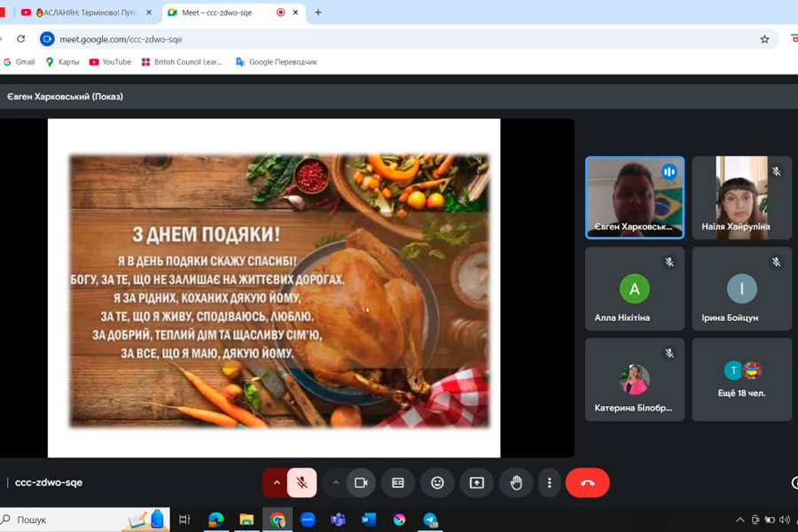The width and height of the screenshot is (798, 532).
Task: Click the green A avatar of Алла Нікітіна
Action: point(635,289)
